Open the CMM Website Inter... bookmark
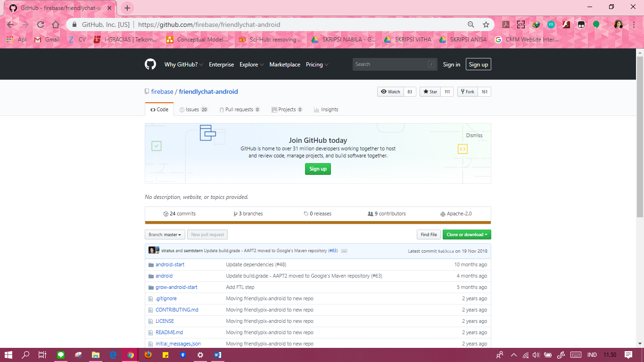Image resolution: width=644 pixels, height=362 pixels. 526,40
